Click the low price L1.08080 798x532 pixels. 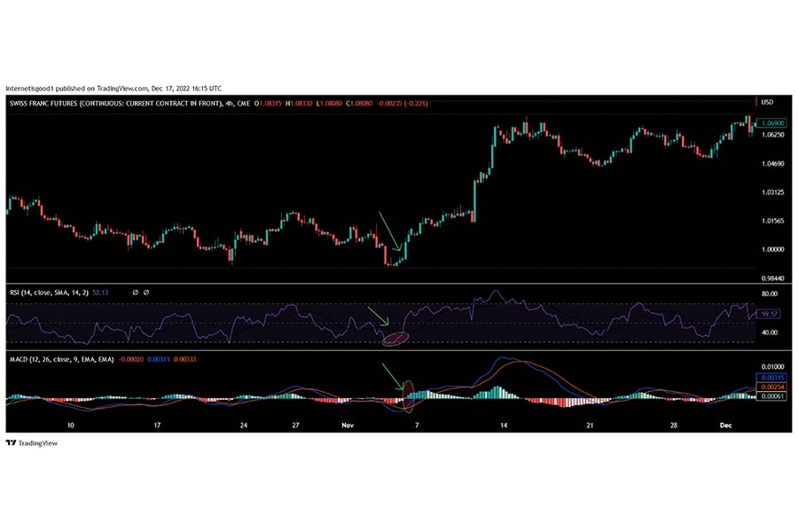329,104
